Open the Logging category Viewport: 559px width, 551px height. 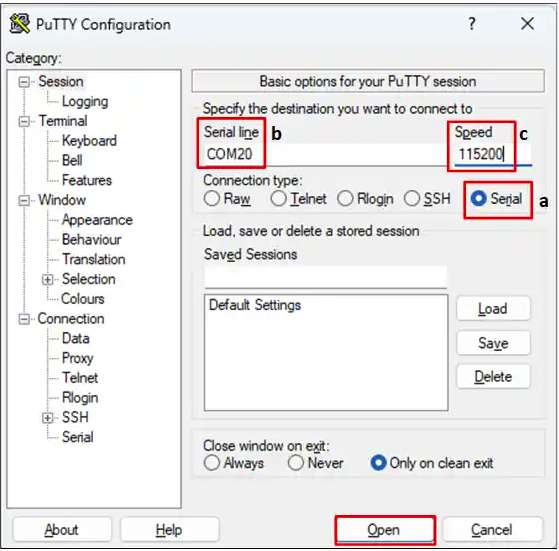85,102
